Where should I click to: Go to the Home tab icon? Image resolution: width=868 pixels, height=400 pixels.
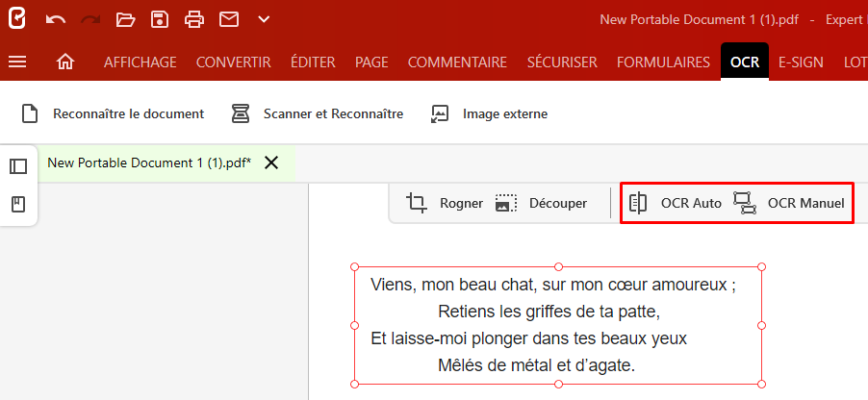[65, 62]
